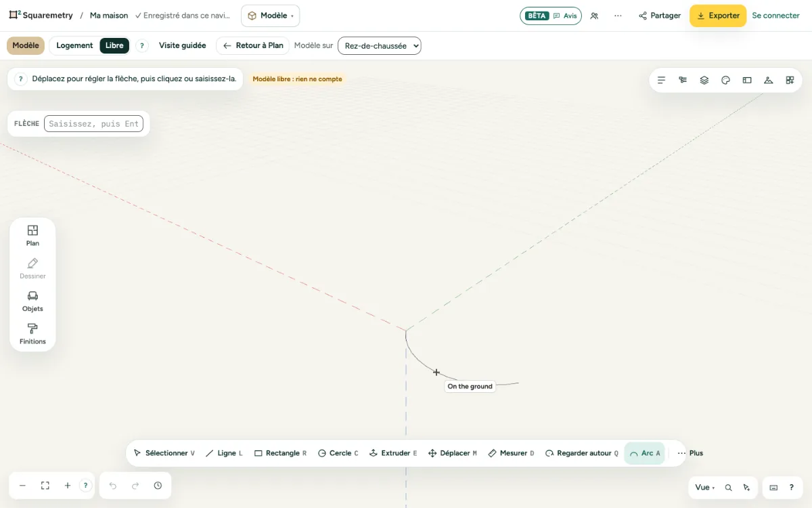
Task: Toggle the Modèle view pill
Action: (x=26, y=45)
